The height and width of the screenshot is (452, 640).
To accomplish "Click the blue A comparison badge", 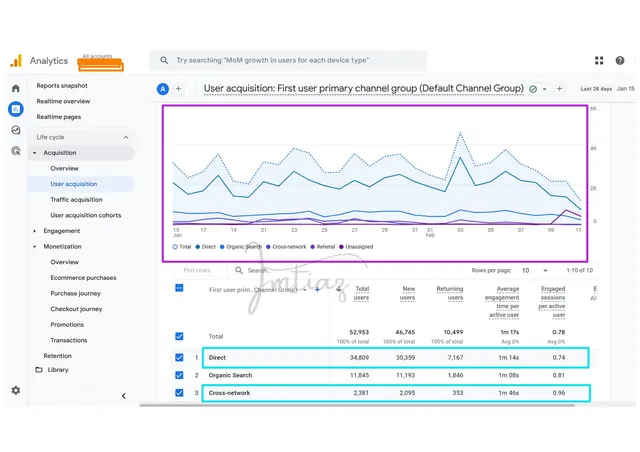I will click(163, 89).
